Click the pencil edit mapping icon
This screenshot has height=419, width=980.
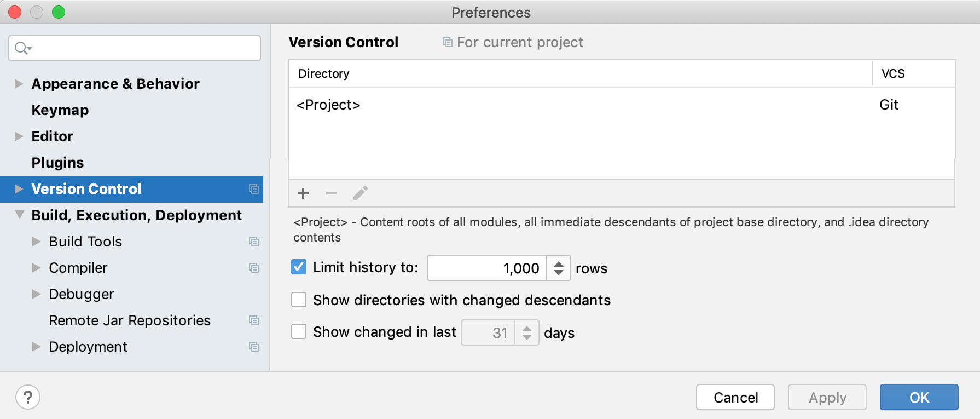point(360,193)
